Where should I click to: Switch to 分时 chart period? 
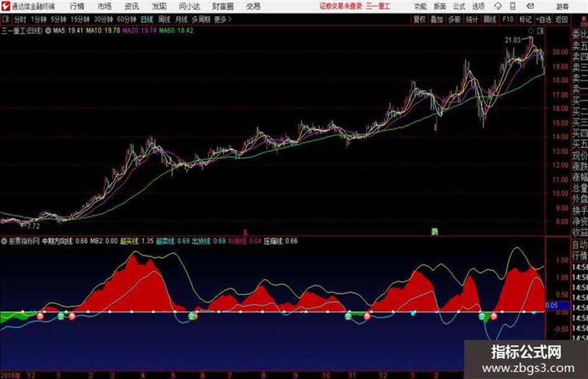(x=20, y=19)
